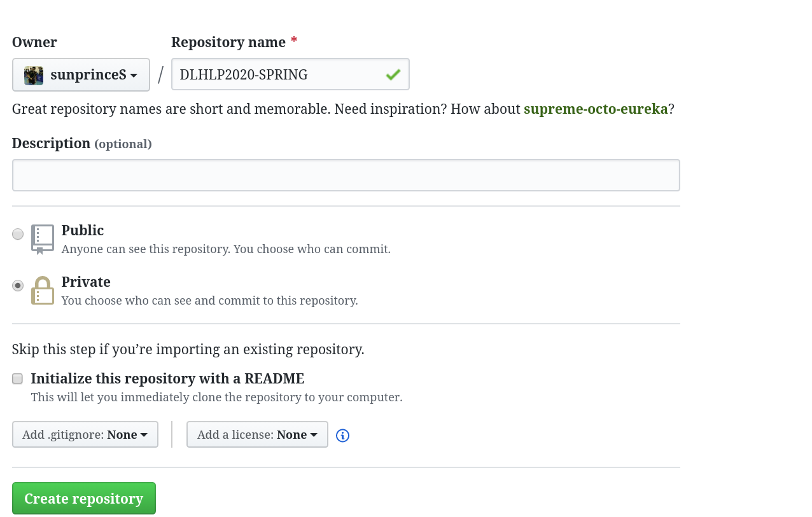Click the Create repository button
This screenshot has height=517, width=812.
point(84,499)
